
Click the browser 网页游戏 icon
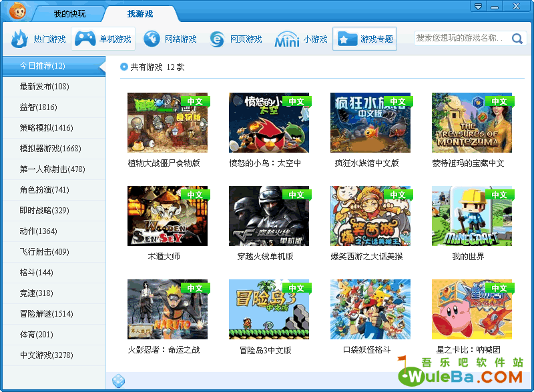tap(217, 39)
